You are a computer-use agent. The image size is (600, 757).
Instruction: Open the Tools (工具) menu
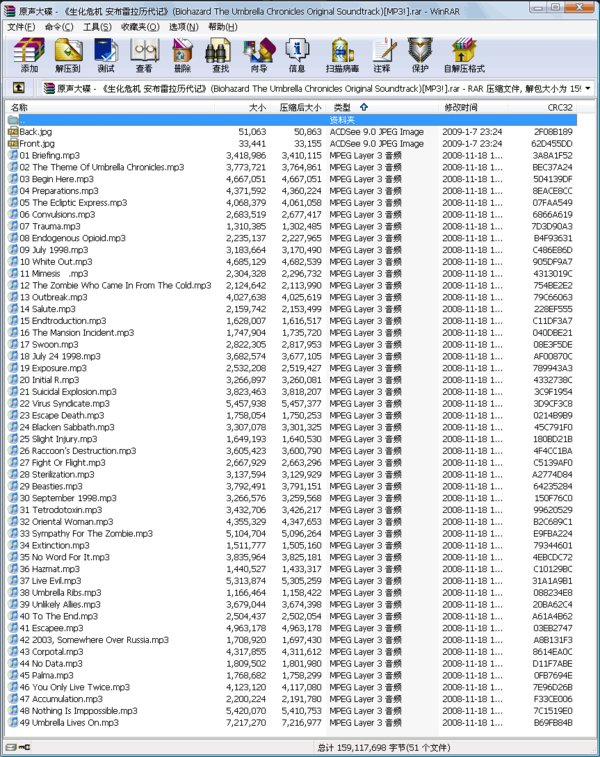(x=97, y=27)
